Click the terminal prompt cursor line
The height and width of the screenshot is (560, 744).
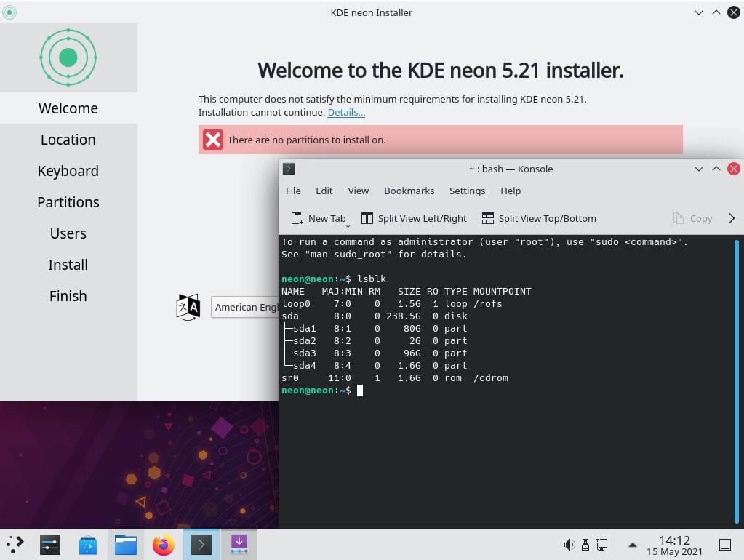pyautogui.click(x=323, y=390)
